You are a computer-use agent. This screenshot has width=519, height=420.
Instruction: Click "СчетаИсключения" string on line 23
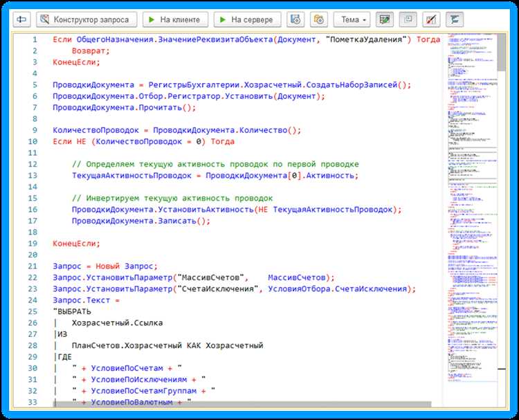pos(218,289)
